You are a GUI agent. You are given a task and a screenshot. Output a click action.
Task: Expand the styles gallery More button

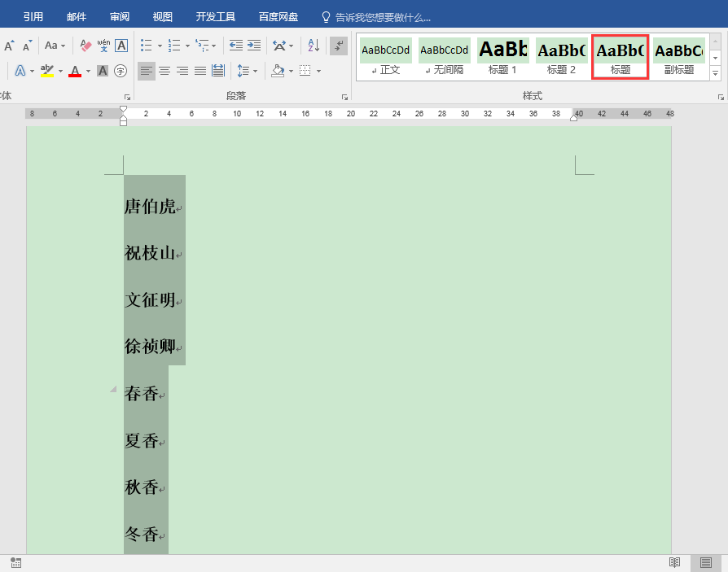(x=716, y=74)
